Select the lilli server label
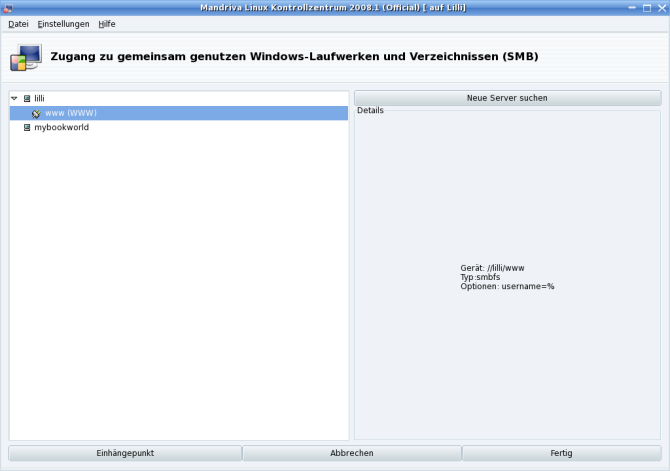This screenshot has height=471, width=670. coord(40,99)
